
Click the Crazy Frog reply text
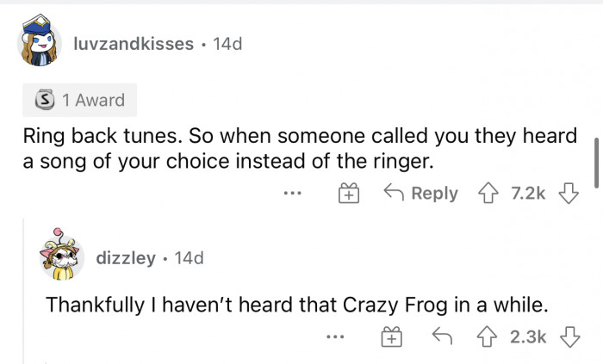click(295, 304)
